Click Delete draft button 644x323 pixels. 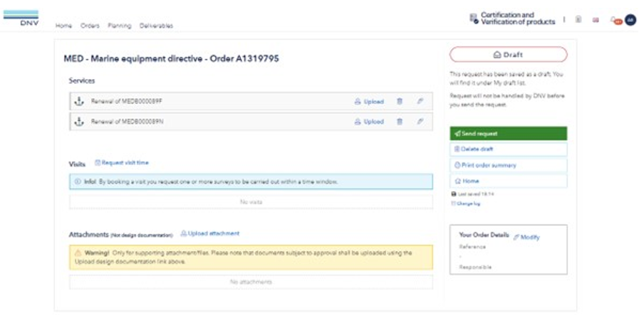point(509,149)
